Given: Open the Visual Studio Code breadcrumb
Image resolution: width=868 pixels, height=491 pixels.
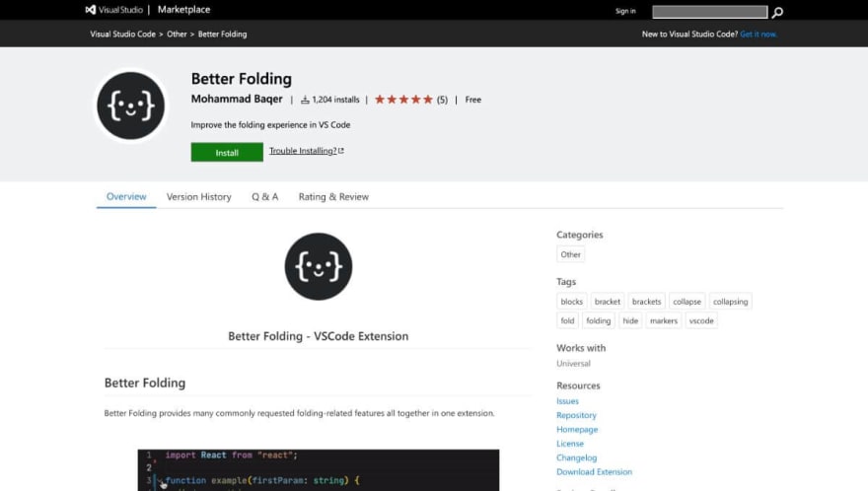Looking at the screenshot, I should coord(123,34).
